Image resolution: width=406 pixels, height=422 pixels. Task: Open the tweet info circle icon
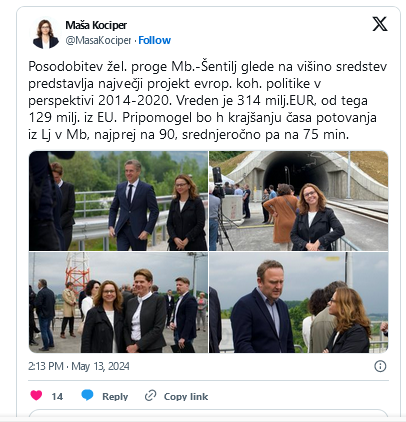tap(380, 366)
